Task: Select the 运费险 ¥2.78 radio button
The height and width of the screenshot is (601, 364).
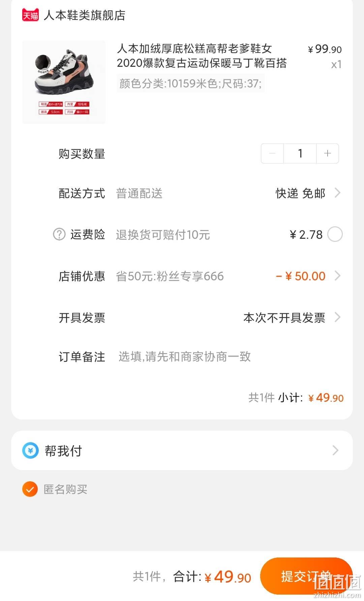Action: (335, 234)
